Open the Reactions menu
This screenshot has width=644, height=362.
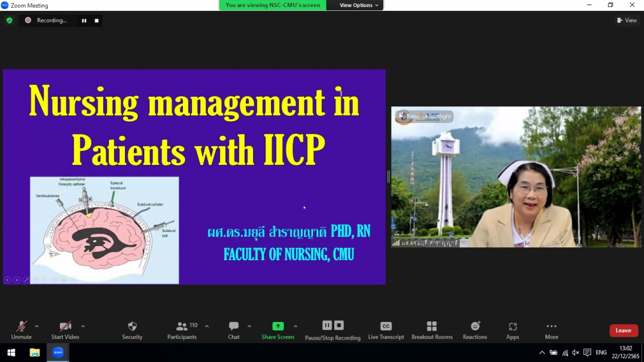pyautogui.click(x=475, y=330)
